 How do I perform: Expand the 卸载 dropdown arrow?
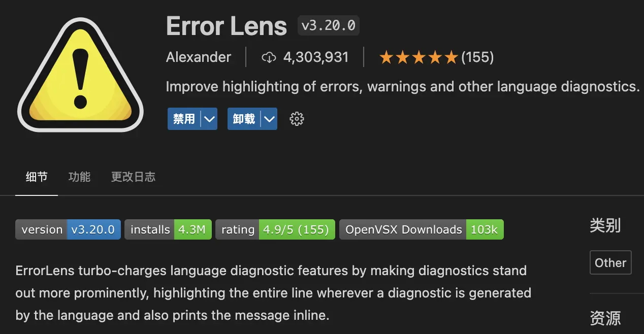coord(269,119)
